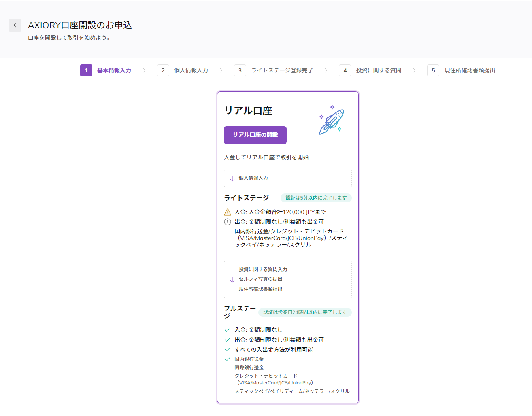Jump to step 5 現住所確認書類提出
Viewport: 532px width, 416px height.
pyautogui.click(x=462, y=70)
